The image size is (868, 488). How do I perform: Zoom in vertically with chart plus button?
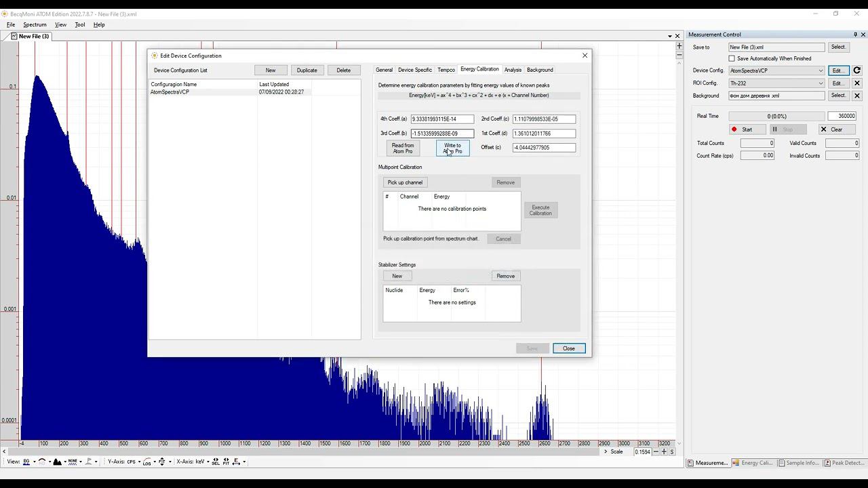point(679,46)
